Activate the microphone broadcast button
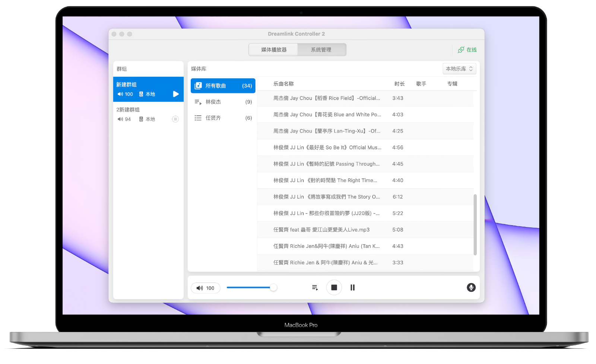This screenshot has width=596, height=364. click(471, 287)
